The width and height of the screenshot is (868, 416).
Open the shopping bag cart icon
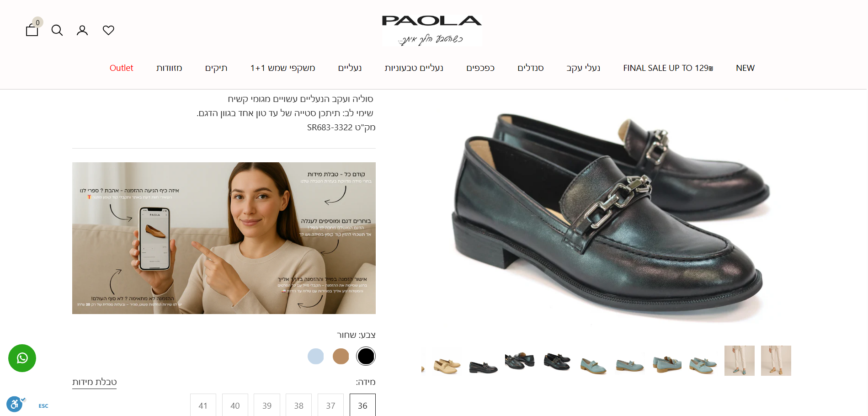pyautogui.click(x=32, y=30)
